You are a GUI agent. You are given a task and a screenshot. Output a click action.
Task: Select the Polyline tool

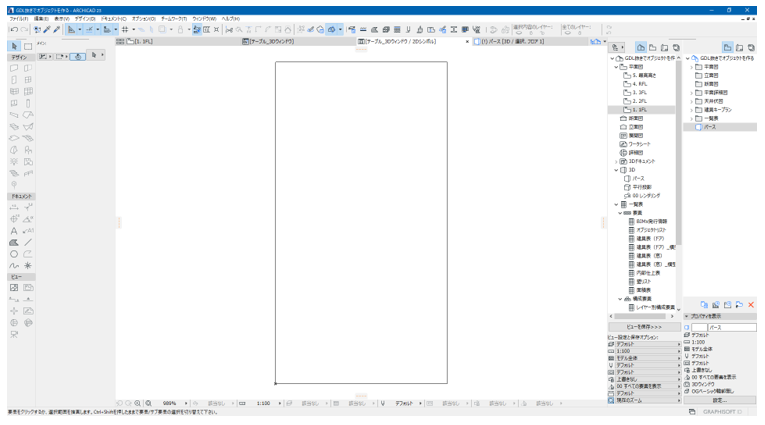[x=28, y=254]
